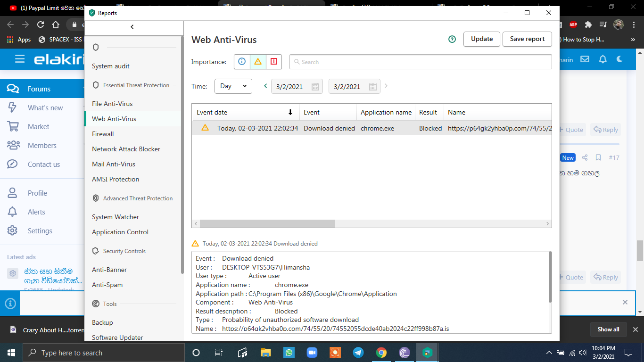This screenshot has height=362, width=644.
Task: Show hidden system tray icons
Action: [x=549, y=353]
